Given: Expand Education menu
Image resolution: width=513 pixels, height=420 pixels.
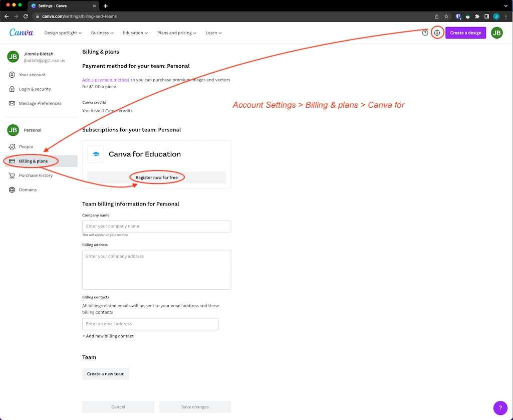Looking at the screenshot, I should click(x=135, y=33).
